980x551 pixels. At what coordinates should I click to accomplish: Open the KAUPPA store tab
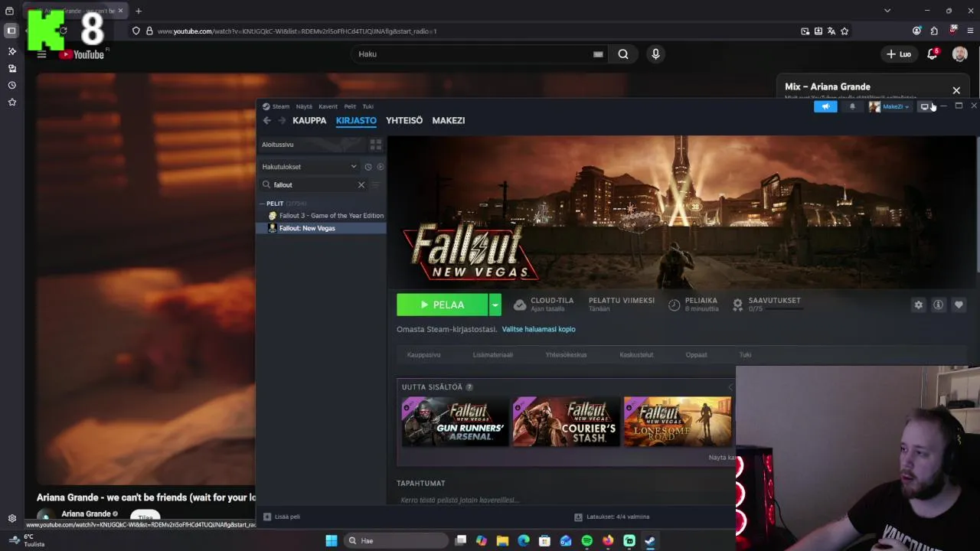[309, 120]
